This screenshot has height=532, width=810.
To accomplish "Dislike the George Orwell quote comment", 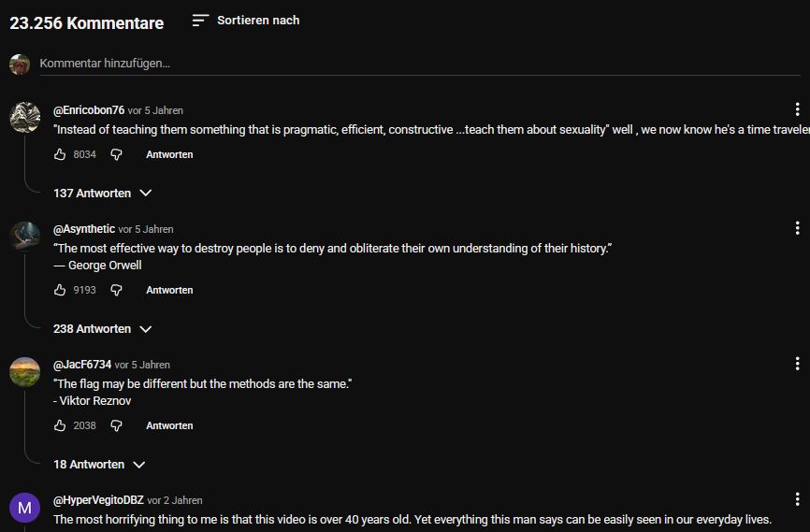I will point(117,290).
